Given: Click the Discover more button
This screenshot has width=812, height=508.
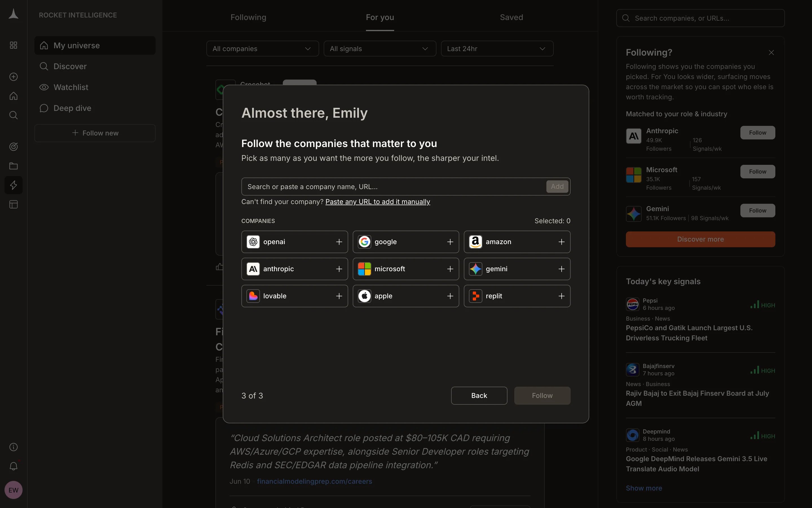Looking at the screenshot, I should (x=700, y=239).
